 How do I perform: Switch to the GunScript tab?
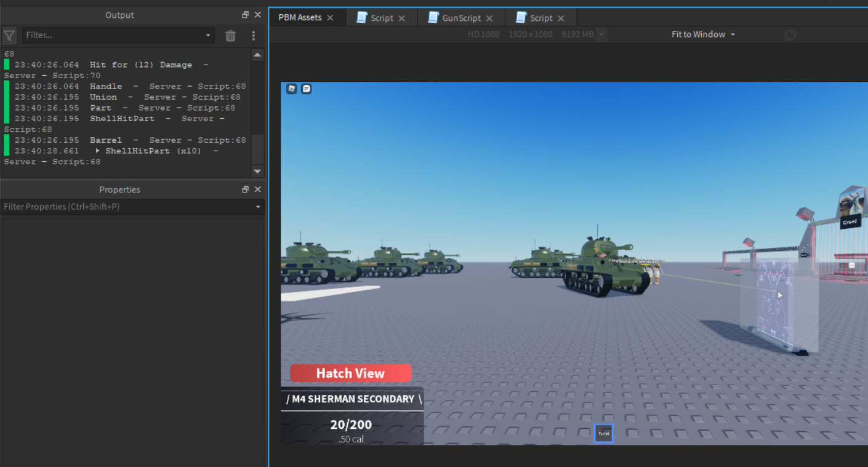(461, 18)
